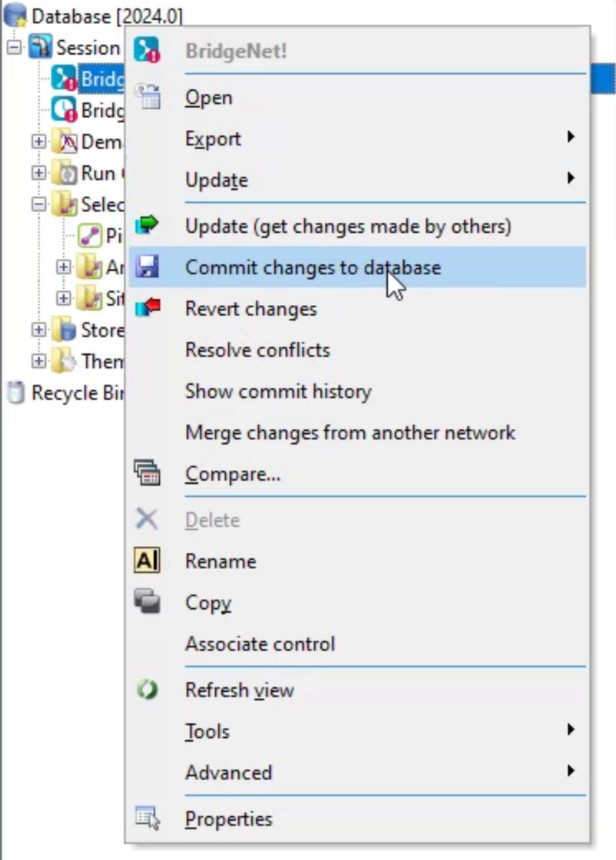Viewport: 616px width, 860px height.
Task: Click the Commit changes floppy disk icon
Action: click(147, 267)
